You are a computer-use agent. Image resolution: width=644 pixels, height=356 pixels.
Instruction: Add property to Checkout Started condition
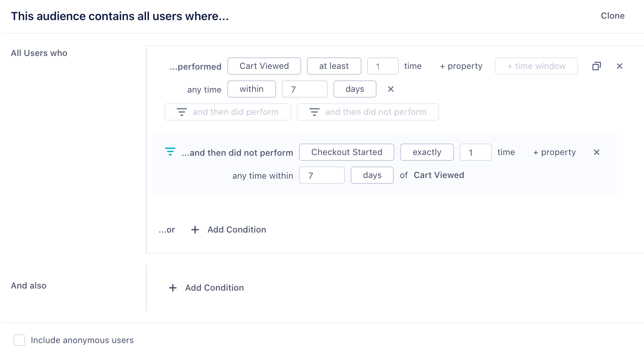pyautogui.click(x=554, y=152)
